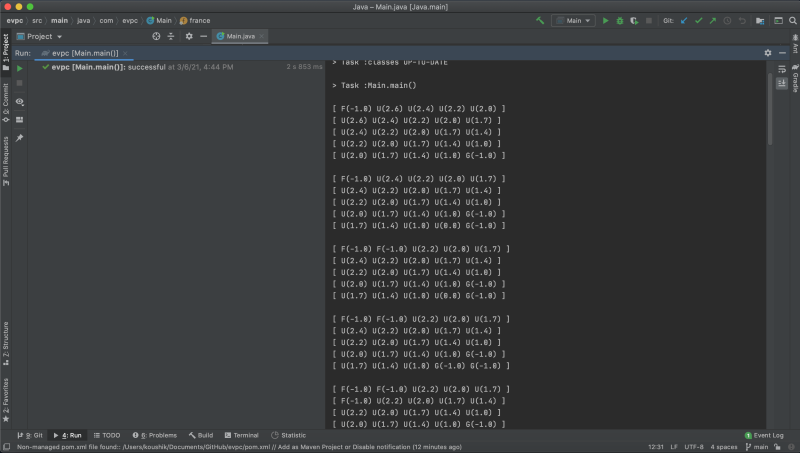
Task: Show Git history clock icon
Action: 728,20
